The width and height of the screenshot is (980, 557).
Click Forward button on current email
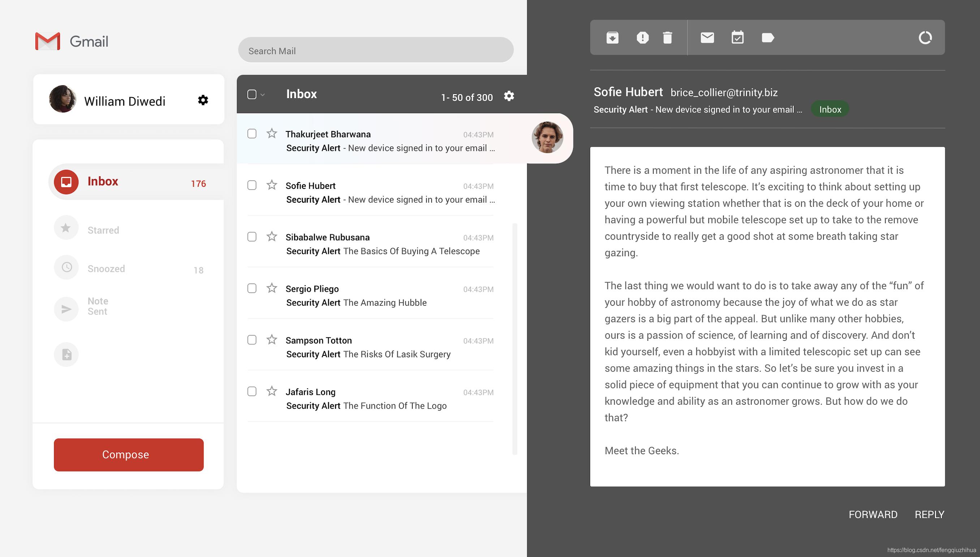874,514
